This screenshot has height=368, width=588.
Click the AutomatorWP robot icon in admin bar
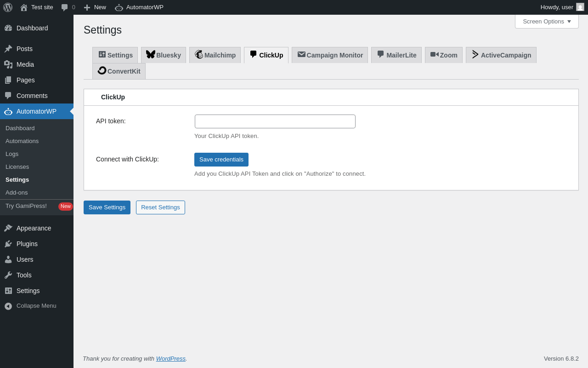119,7
